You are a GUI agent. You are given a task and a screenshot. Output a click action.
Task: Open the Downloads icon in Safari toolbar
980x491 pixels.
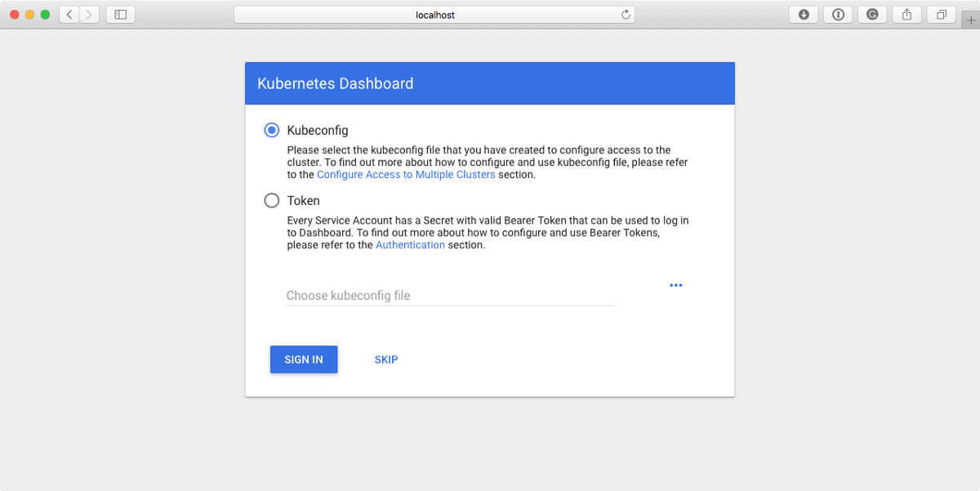pyautogui.click(x=803, y=14)
